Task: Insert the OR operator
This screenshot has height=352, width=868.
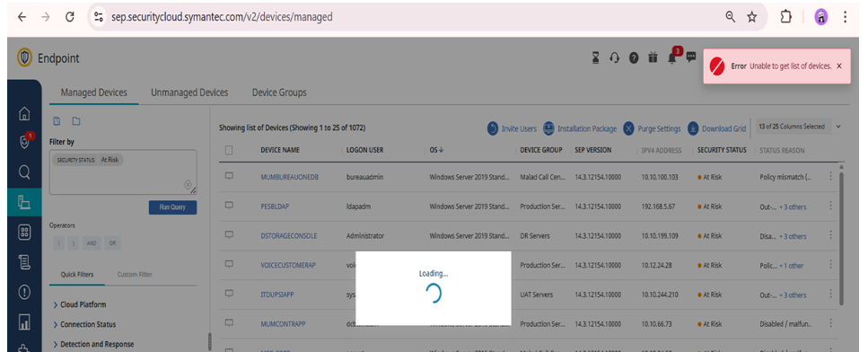Action: point(112,243)
